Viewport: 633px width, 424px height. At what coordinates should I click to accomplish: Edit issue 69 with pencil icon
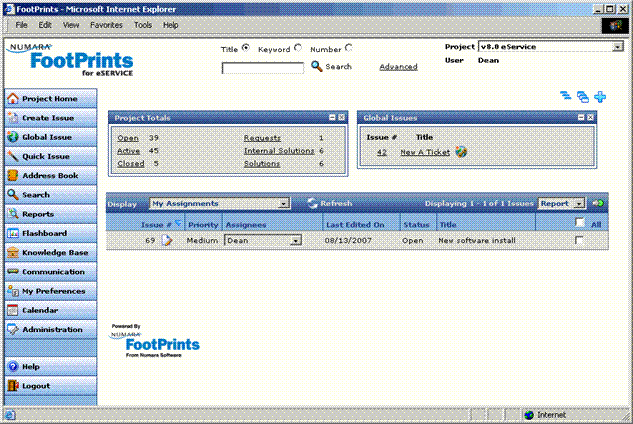(x=167, y=240)
